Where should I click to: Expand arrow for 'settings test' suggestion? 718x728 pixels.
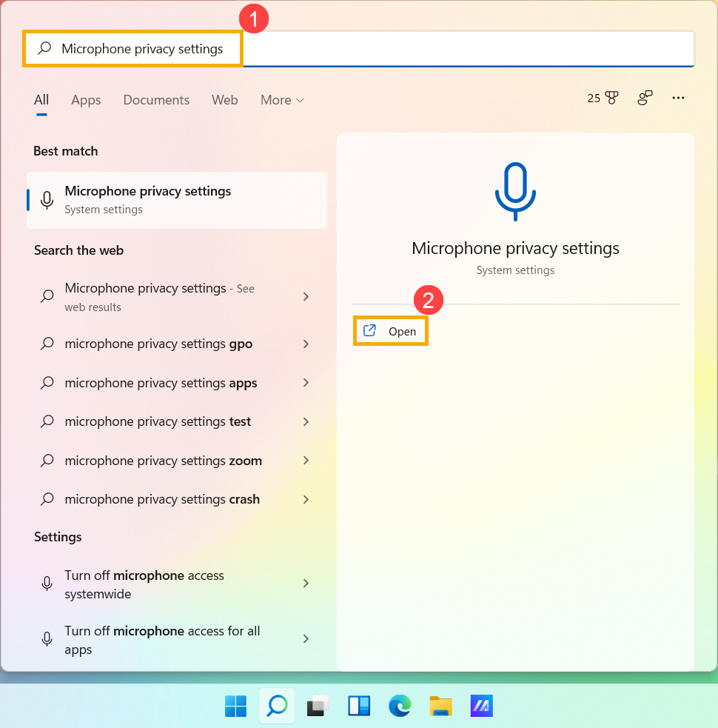coord(306,421)
